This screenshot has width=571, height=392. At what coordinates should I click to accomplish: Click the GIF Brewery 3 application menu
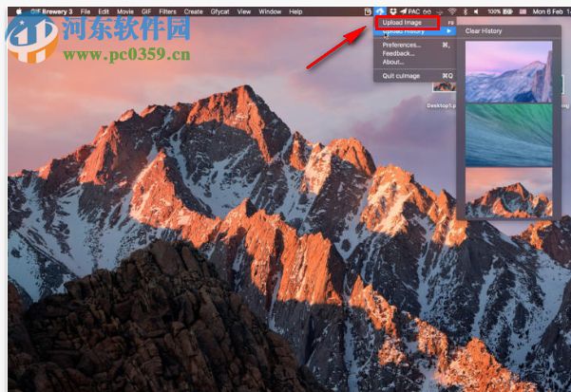(51, 11)
